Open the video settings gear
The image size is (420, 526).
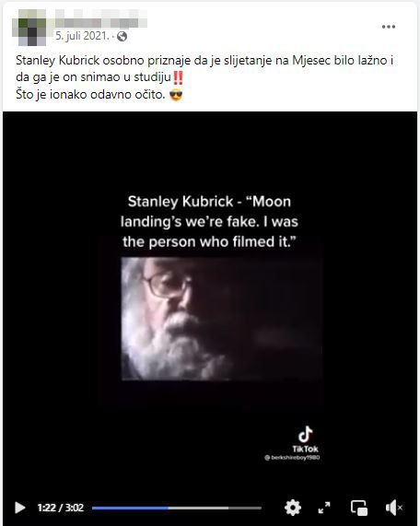[x=293, y=508]
